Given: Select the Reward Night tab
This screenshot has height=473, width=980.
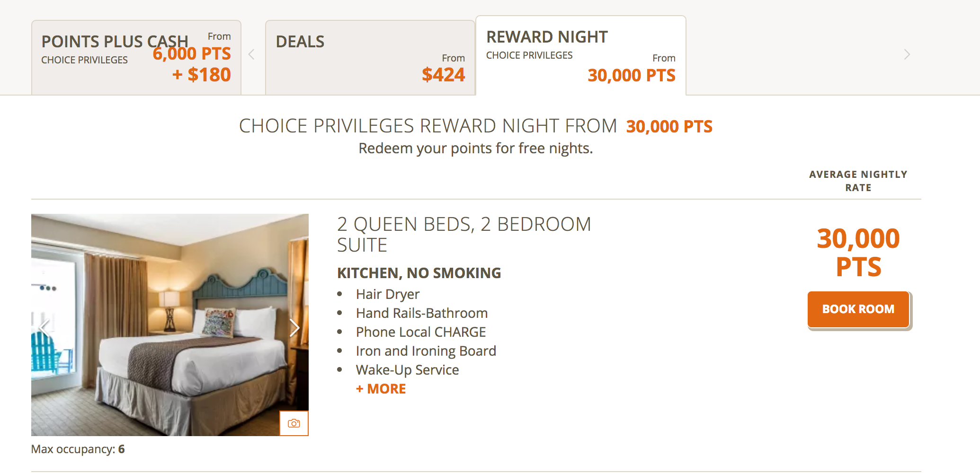Looking at the screenshot, I should pyautogui.click(x=581, y=55).
